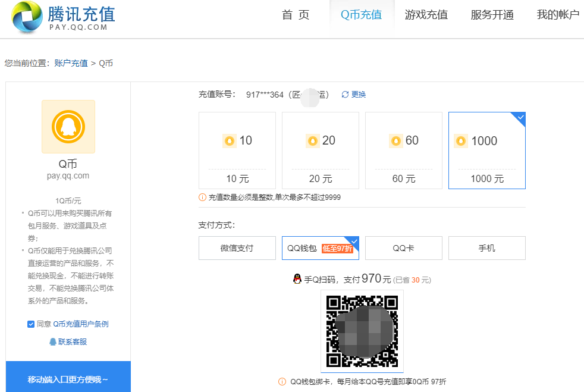Open the 服务开通 navigation tab

point(492,15)
